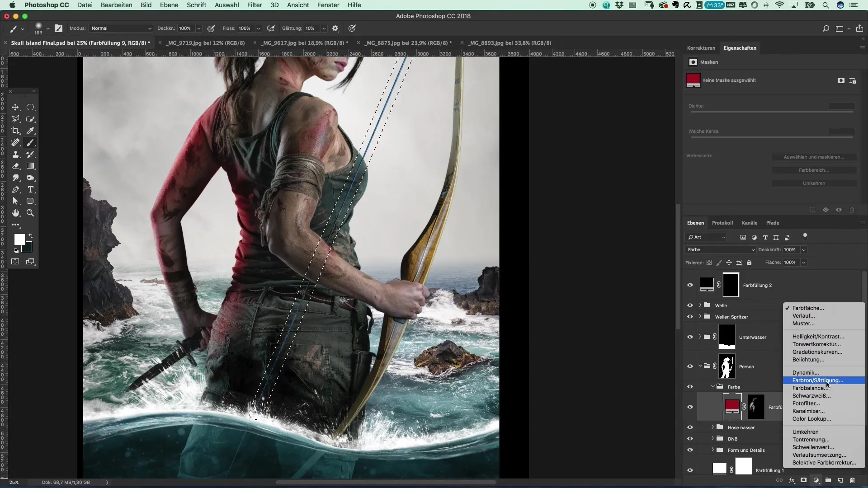Switch to the Kanäle tab
Viewport: 868px width, 488px height.
point(749,223)
